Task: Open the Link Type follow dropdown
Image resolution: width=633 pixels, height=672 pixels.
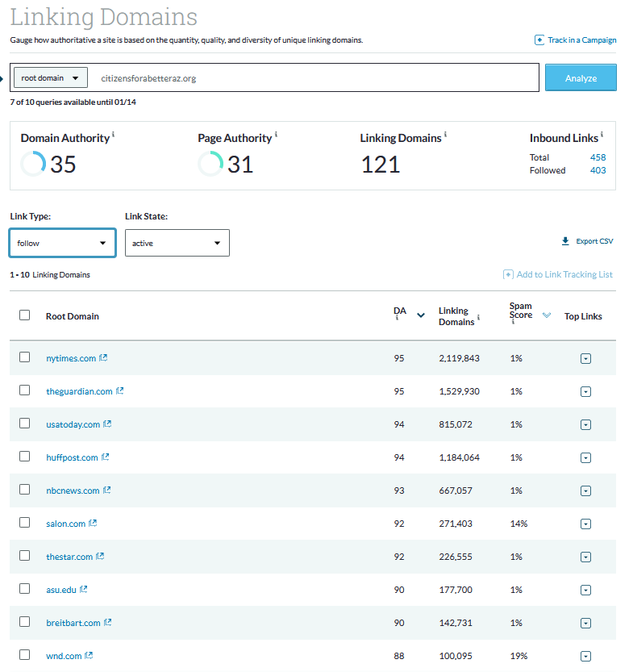Action: (63, 243)
